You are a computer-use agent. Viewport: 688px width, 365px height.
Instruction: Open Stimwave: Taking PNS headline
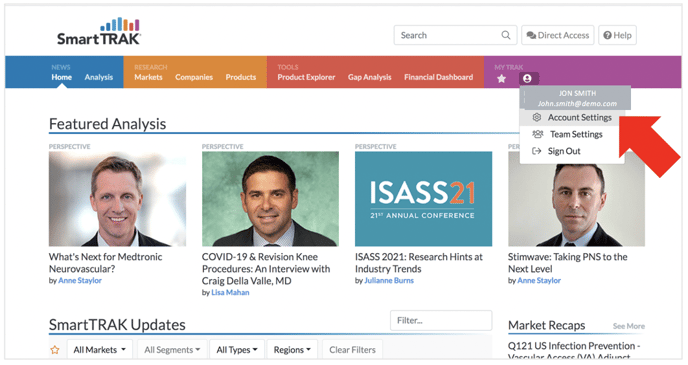pyautogui.click(x=568, y=263)
